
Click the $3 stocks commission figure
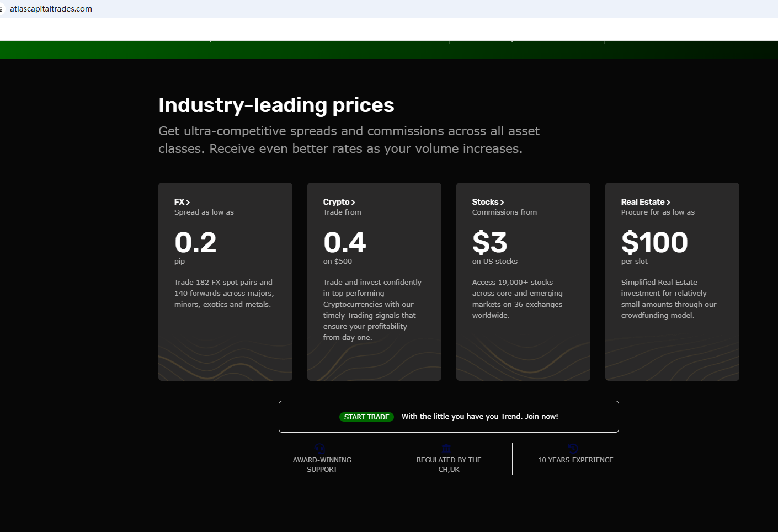[x=489, y=242]
